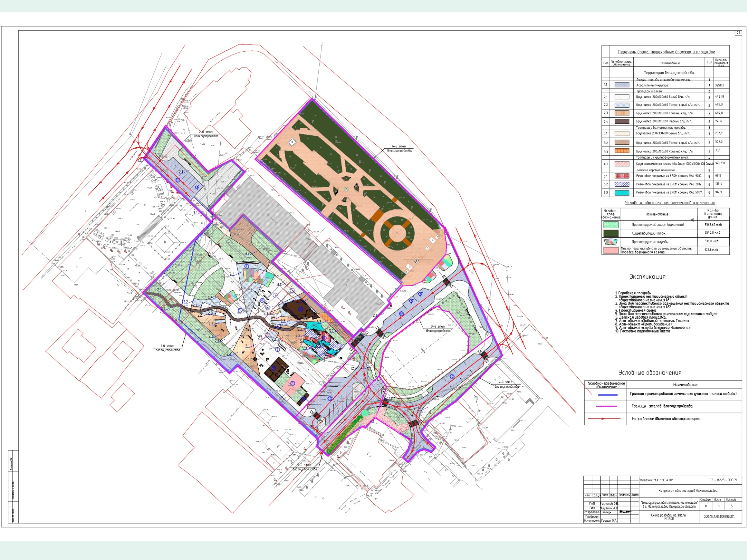Click the '1-й этап благоустройства' callout label
Screen dimensions: 747x560
(168, 348)
